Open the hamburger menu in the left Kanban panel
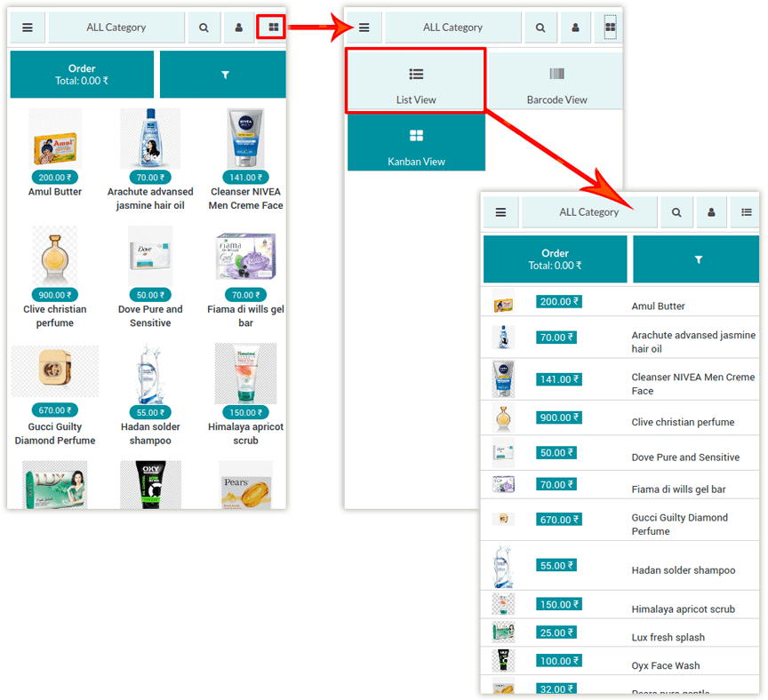This screenshot has width=768, height=700. point(28,28)
